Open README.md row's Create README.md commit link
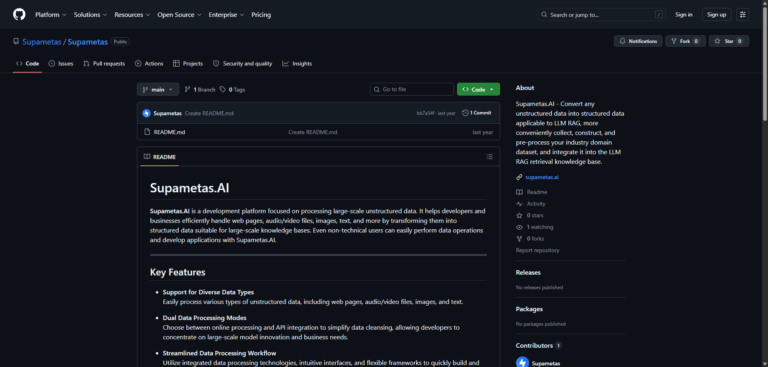 (312, 132)
